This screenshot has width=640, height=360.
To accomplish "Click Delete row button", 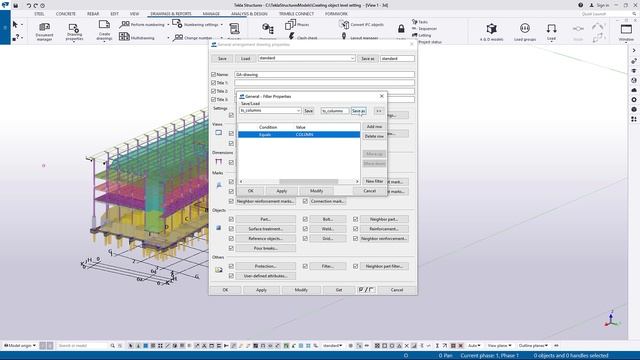I will 374,136.
